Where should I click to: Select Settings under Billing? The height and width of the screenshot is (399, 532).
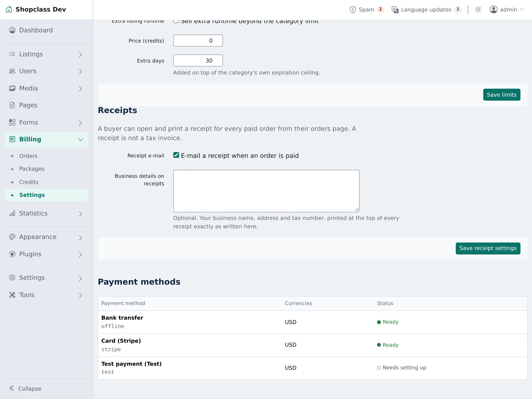[x=46, y=195]
